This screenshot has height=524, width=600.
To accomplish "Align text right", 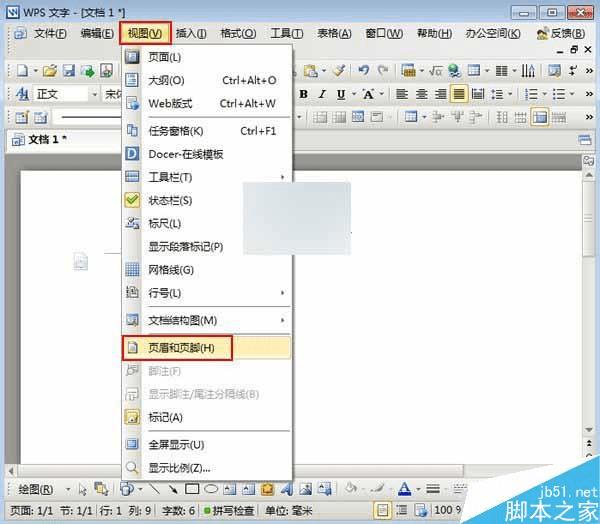I will point(440,94).
